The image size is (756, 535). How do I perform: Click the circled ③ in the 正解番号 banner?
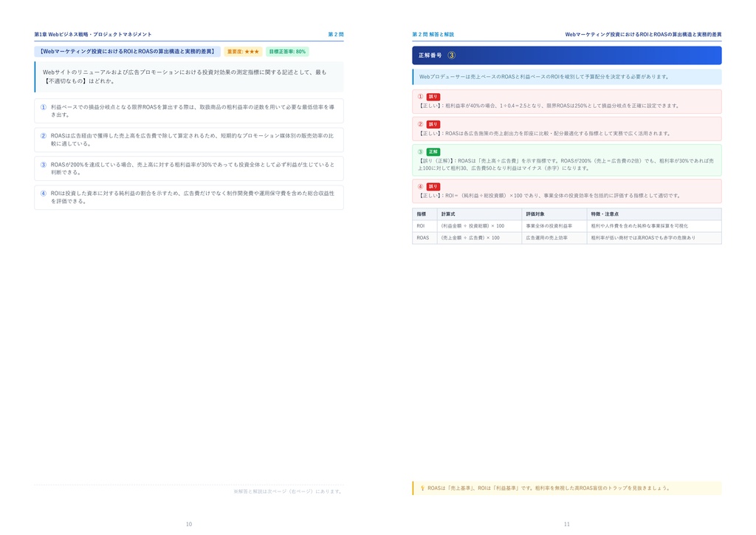click(451, 55)
